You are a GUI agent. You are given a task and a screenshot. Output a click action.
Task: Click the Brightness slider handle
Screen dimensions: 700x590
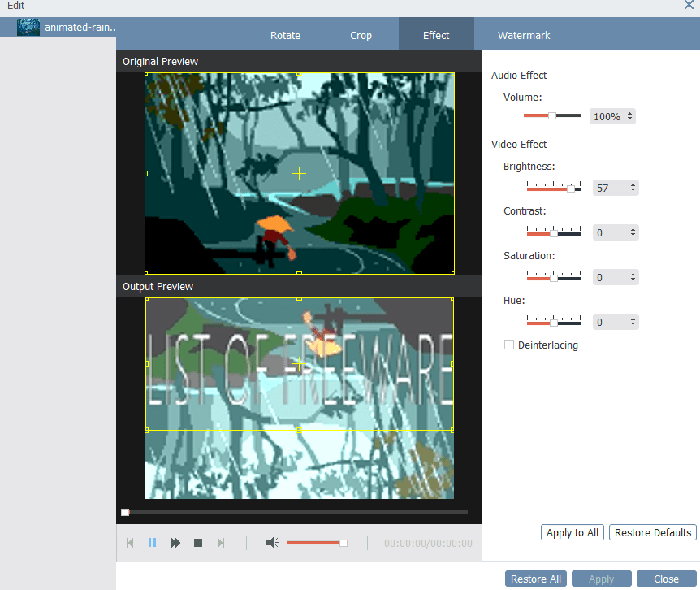coord(571,189)
